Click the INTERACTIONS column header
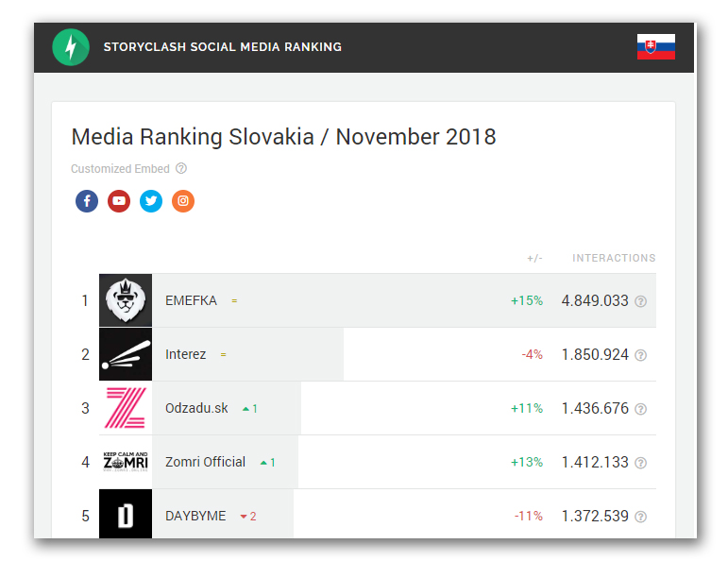The image size is (728, 578). click(614, 258)
